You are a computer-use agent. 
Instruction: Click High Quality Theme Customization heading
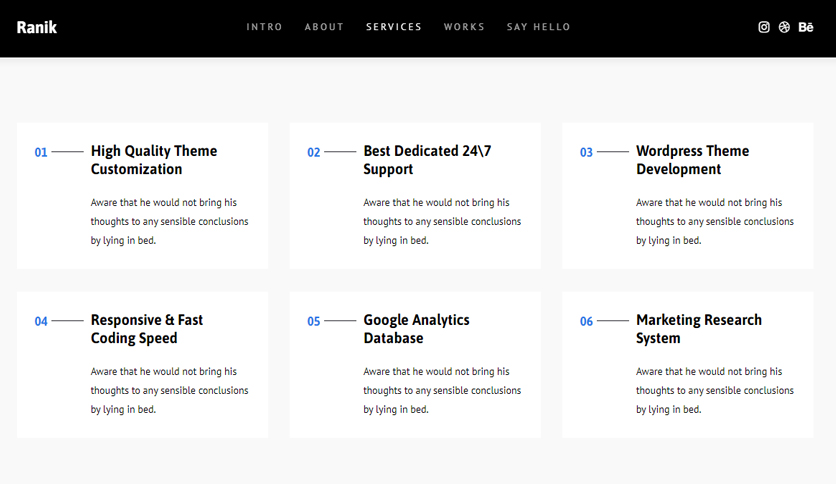point(154,160)
